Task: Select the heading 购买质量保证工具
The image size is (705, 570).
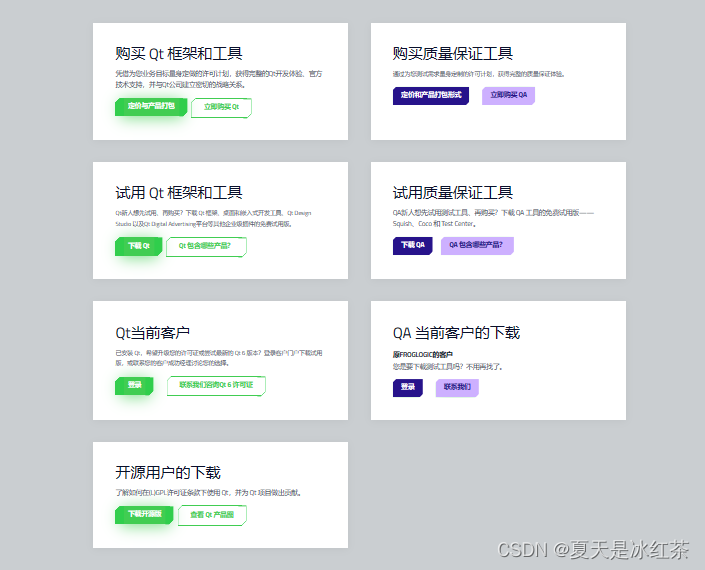Action: click(x=453, y=53)
